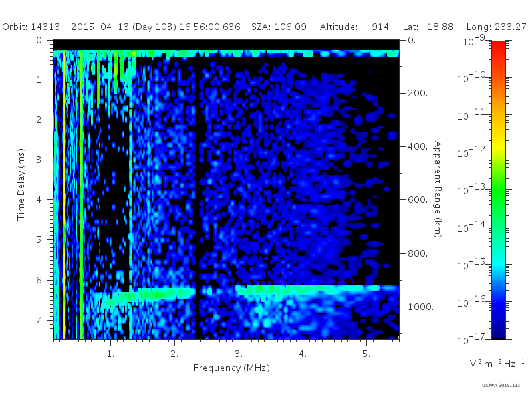Screen dimensions: 532x399
Task: Click the colorbar units label 'V² m⁻² Hz⁻¹'
Action: (x=497, y=364)
